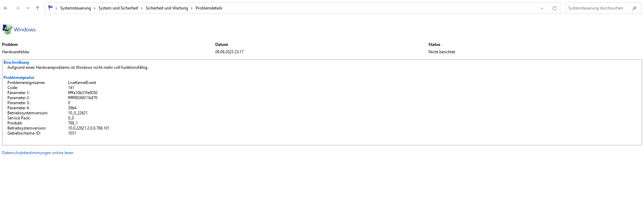Image resolution: width=644 pixels, height=202 pixels.
Task: Click the Beschreibung heading
Action: click(16, 62)
